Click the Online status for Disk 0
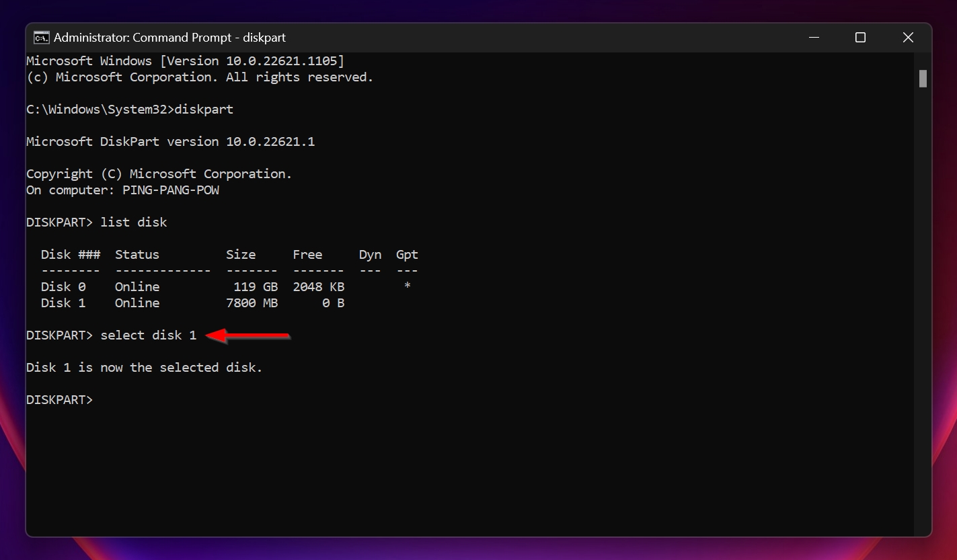Image resolution: width=957 pixels, height=560 pixels. point(137,287)
